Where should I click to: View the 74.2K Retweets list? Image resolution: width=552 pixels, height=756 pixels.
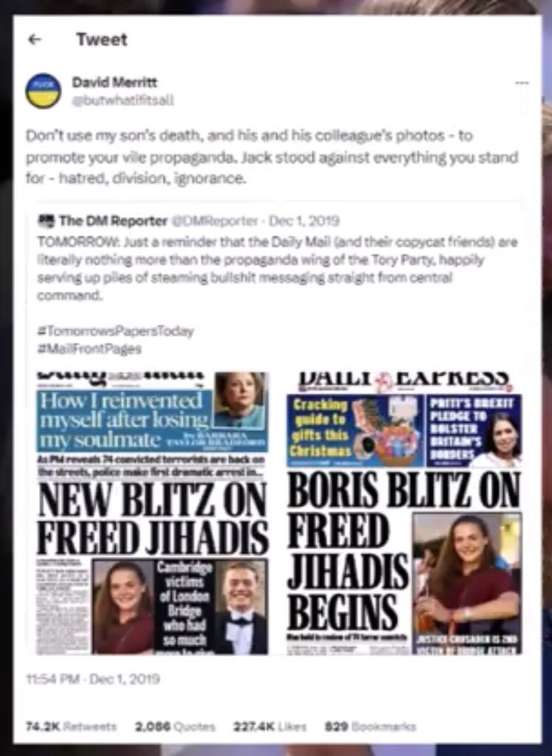[x=71, y=726]
